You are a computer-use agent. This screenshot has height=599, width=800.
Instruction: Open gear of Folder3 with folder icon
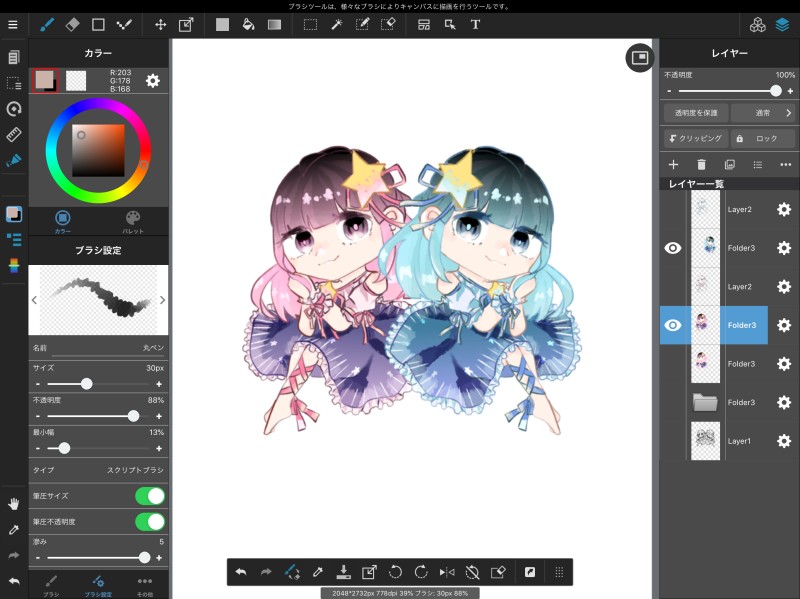(784, 402)
